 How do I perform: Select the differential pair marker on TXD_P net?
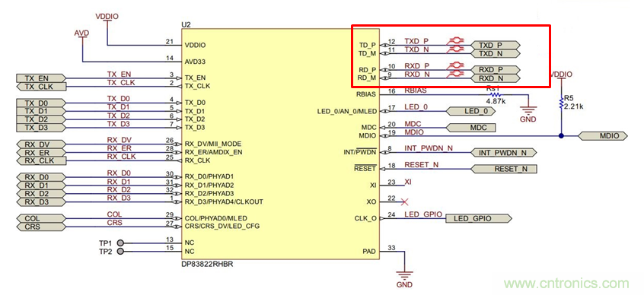click(x=456, y=41)
